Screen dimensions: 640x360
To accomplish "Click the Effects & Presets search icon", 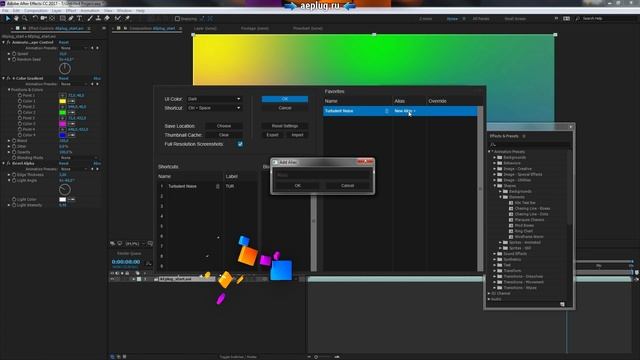I will click(x=493, y=144).
